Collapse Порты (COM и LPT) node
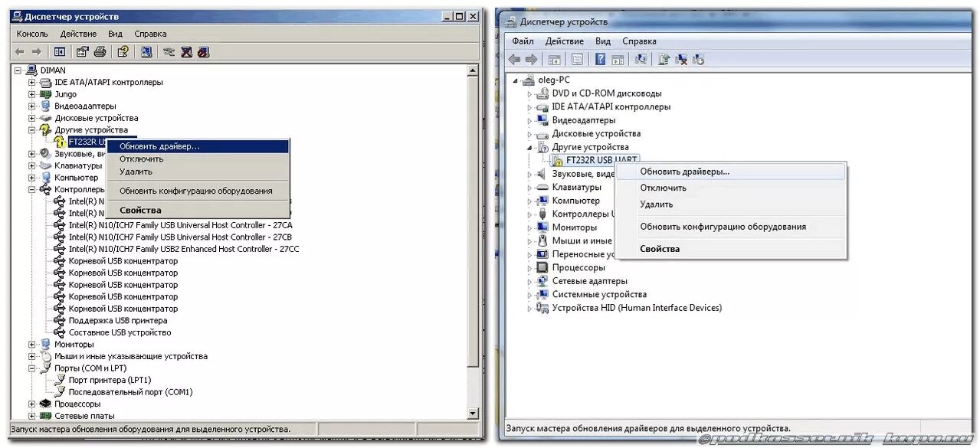The width and height of the screenshot is (980, 448). coord(32,368)
